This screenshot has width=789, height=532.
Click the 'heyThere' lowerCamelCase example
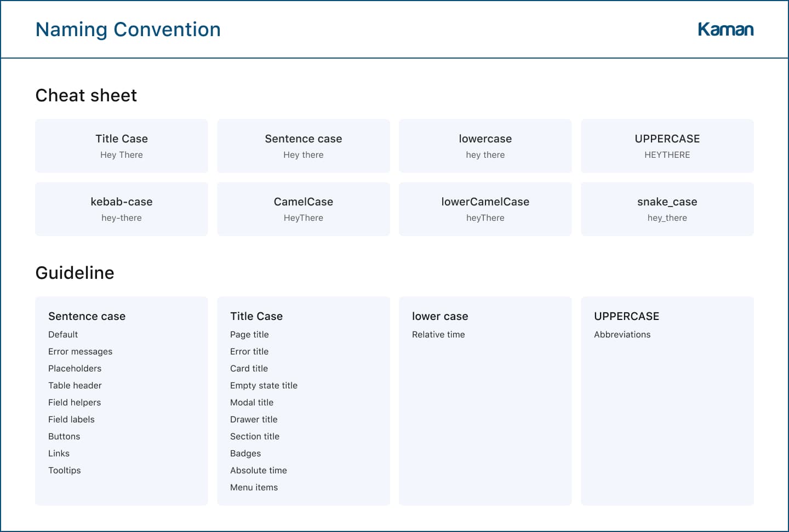pyautogui.click(x=485, y=218)
